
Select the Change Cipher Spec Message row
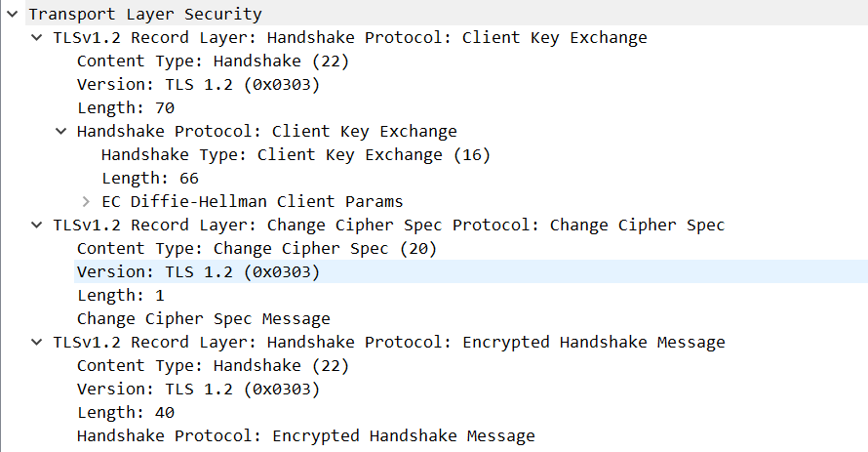tap(203, 319)
